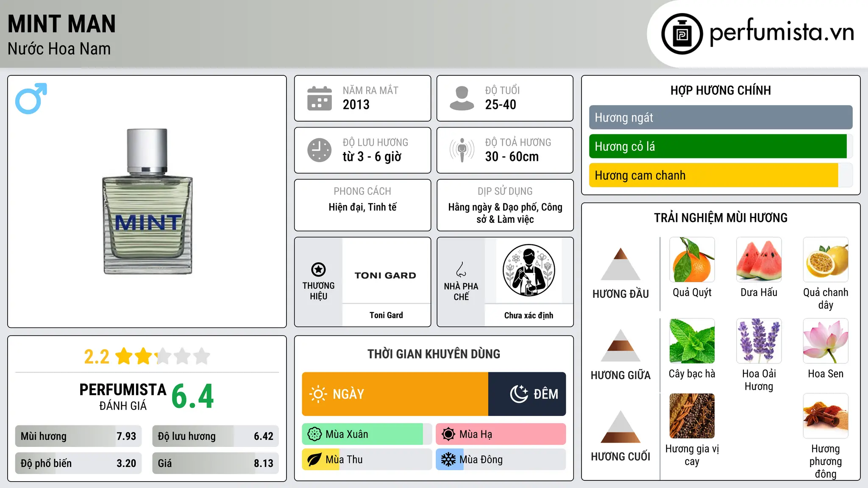
Task: Click the orange Ngày usage bar
Action: pyautogui.click(x=395, y=394)
